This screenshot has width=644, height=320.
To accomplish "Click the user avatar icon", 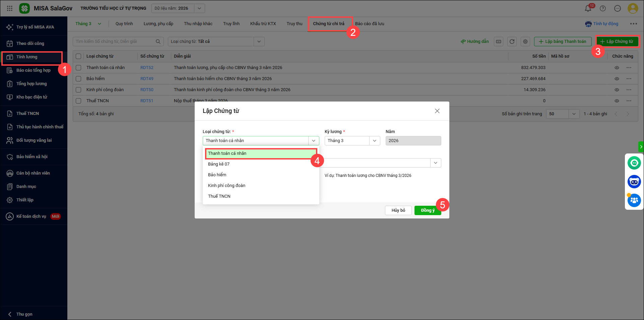I will pos(632,8).
